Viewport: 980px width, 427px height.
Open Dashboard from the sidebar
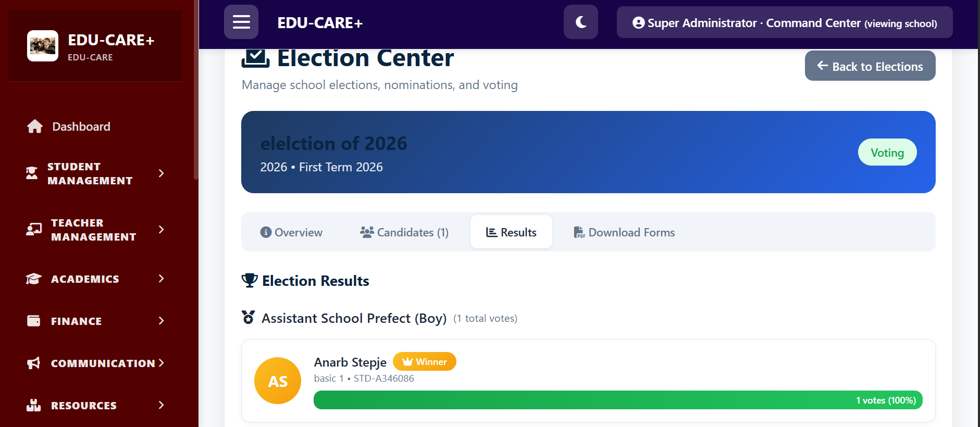click(81, 127)
